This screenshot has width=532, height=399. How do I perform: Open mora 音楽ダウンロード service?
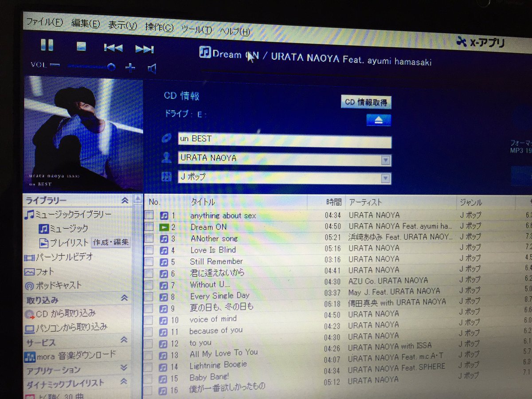coord(70,355)
